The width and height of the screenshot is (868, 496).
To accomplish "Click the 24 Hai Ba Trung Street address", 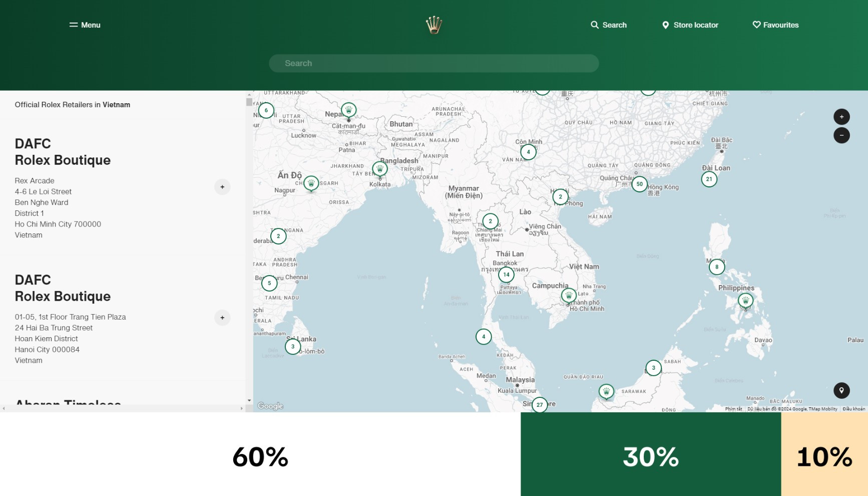I will pyautogui.click(x=54, y=328).
